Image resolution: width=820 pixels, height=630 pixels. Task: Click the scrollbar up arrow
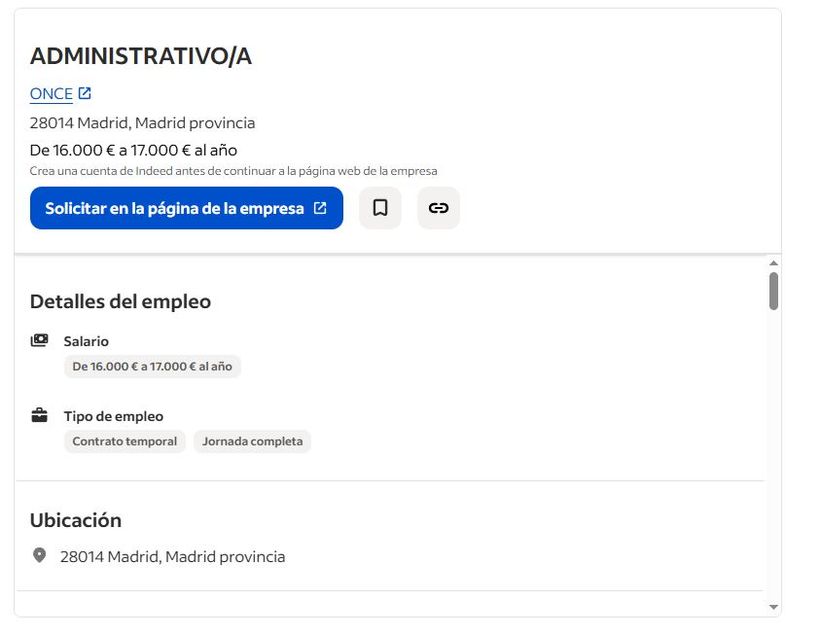point(773,263)
